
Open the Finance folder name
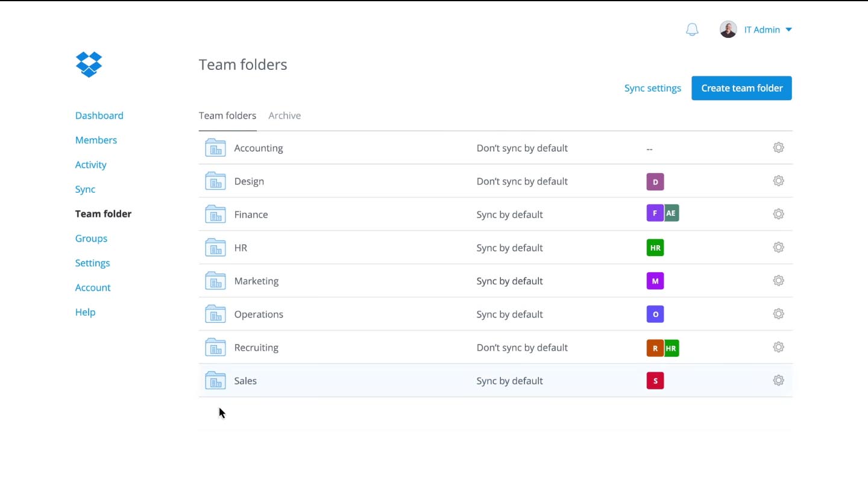tap(251, 214)
